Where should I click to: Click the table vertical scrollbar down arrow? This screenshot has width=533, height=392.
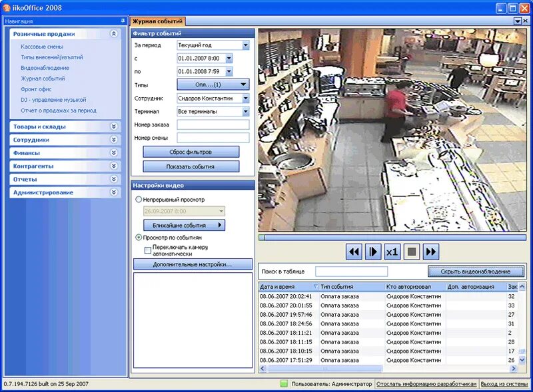522,360
